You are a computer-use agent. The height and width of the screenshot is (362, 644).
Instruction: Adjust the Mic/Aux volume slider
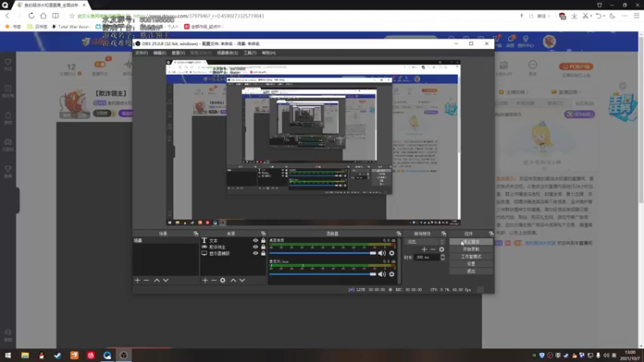coord(323,274)
